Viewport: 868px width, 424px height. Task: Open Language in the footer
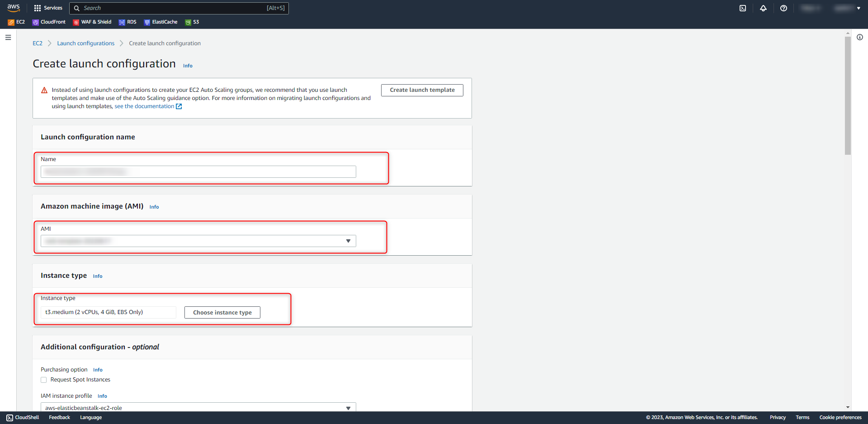tap(91, 418)
